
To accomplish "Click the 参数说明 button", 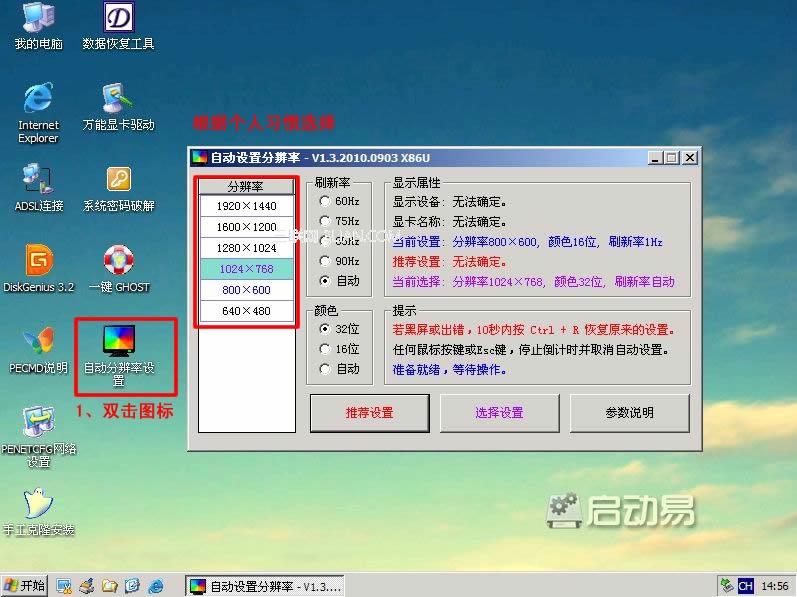I will click(629, 413).
